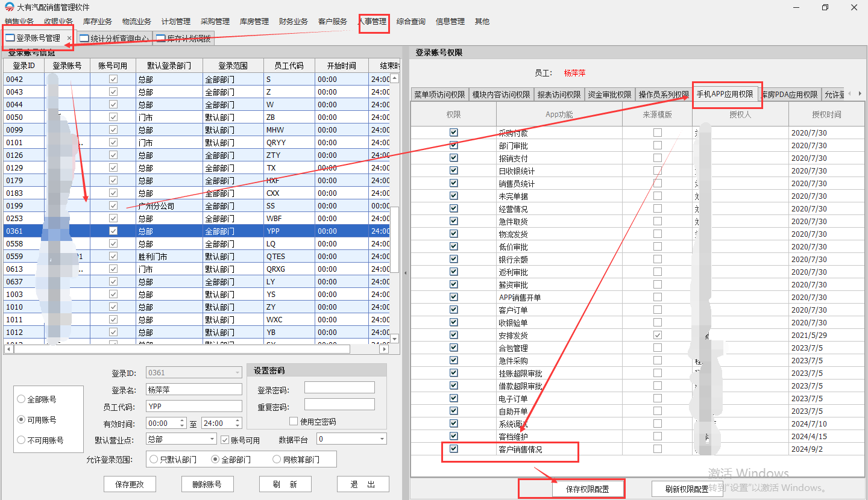Screen dimensions: 868x500
Task: Select 不可用账号 radio button
Action: (22, 440)
